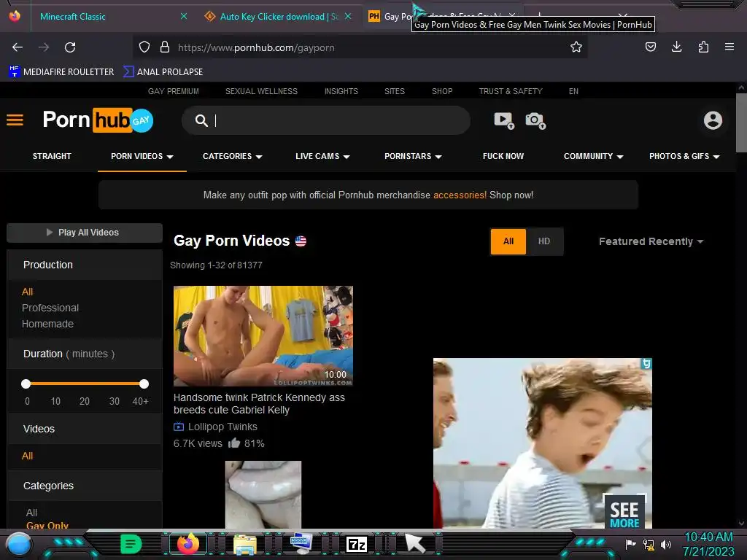Expand the LIVE CAMS nav dropdown

click(322, 156)
